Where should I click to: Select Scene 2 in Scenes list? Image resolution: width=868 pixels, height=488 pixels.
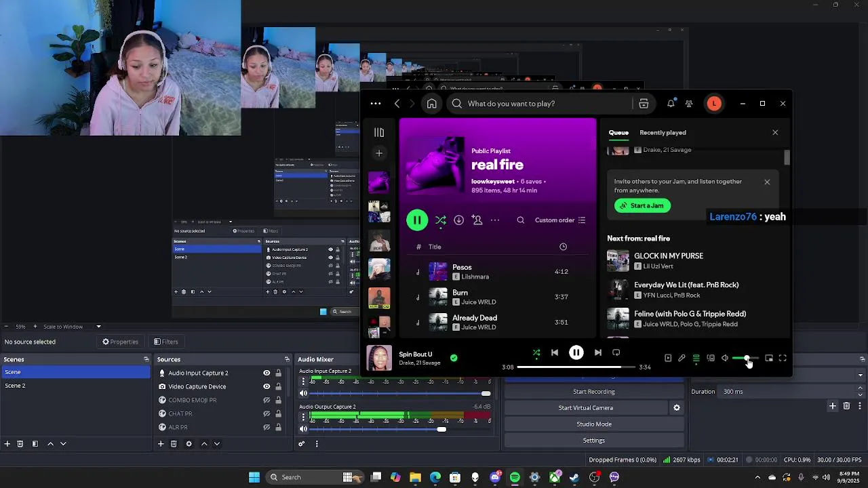point(75,386)
